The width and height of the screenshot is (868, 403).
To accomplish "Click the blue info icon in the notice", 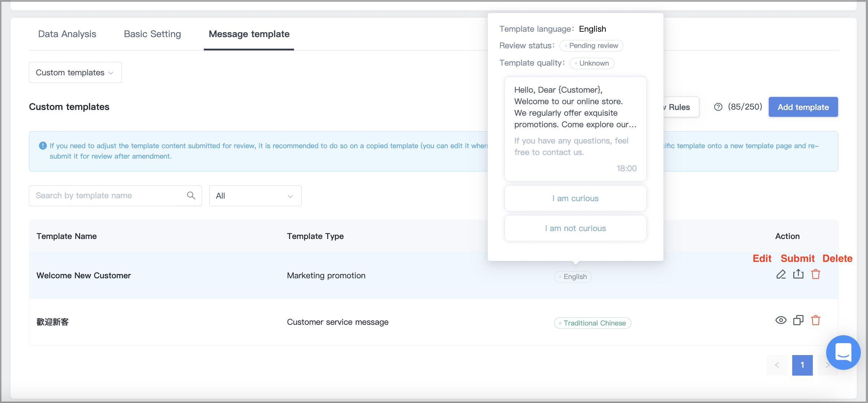I will point(43,146).
